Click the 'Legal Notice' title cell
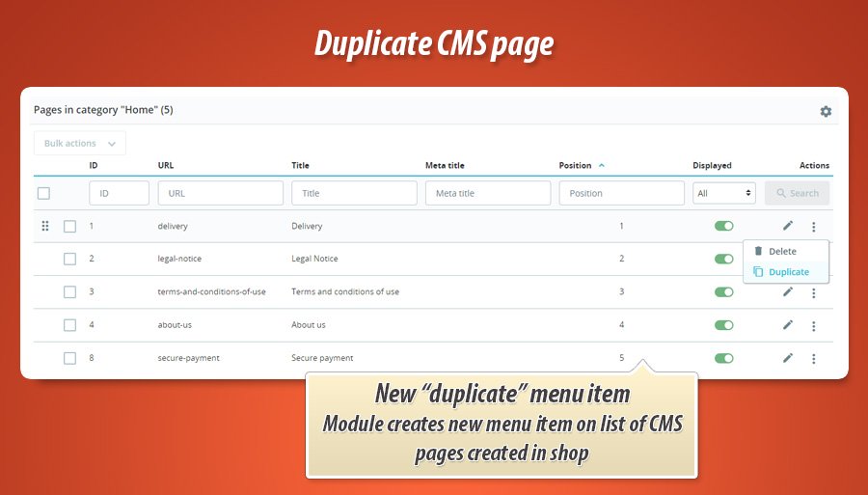Screen dimensions: 868x495 coord(314,259)
